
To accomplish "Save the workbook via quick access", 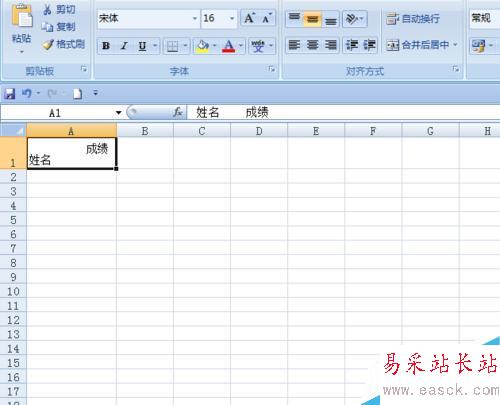I will 10,94.
